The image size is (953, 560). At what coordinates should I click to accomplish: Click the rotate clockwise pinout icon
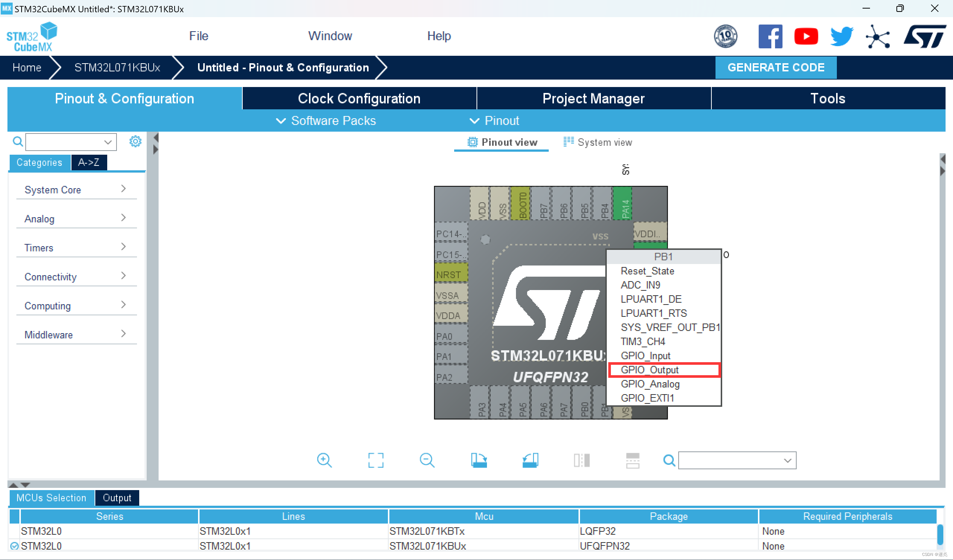[x=479, y=460]
